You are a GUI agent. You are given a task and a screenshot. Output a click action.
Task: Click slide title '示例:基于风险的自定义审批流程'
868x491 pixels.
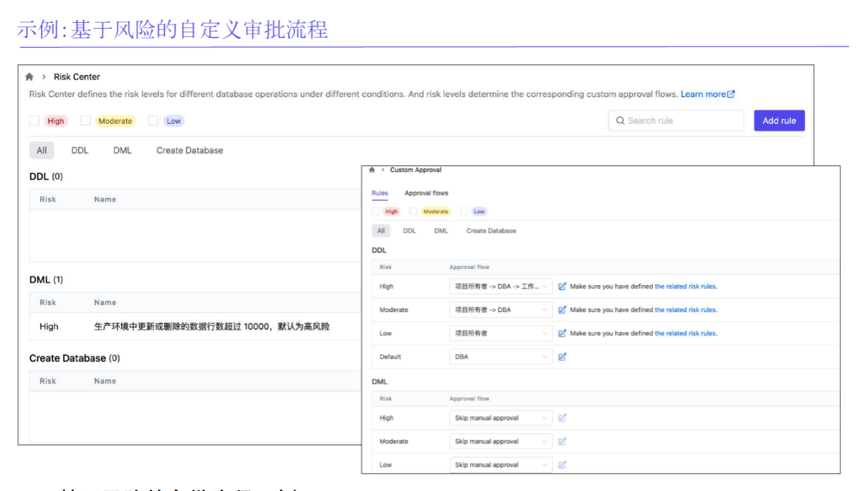click(x=173, y=30)
